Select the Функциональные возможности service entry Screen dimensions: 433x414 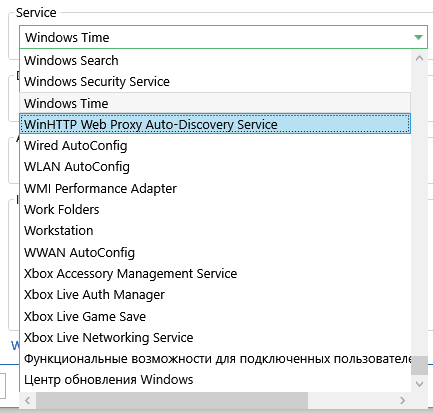(215, 359)
